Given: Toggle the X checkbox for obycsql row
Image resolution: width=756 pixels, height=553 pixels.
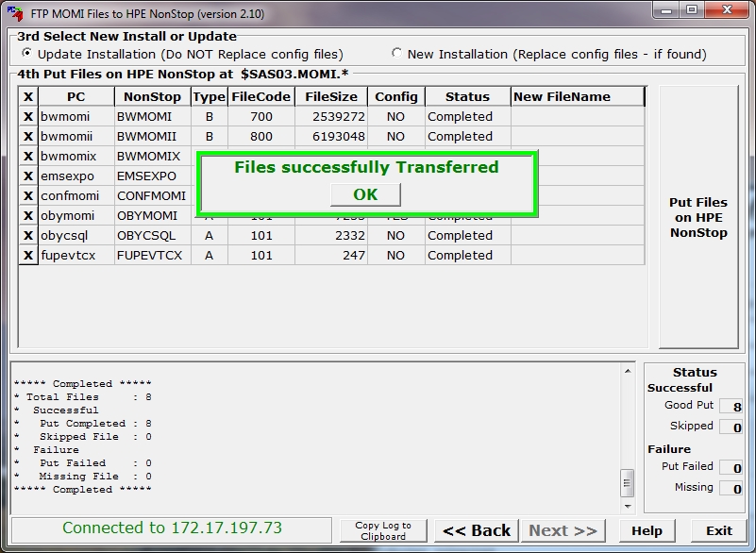Looking at the screenshot, I should point(28,236).
